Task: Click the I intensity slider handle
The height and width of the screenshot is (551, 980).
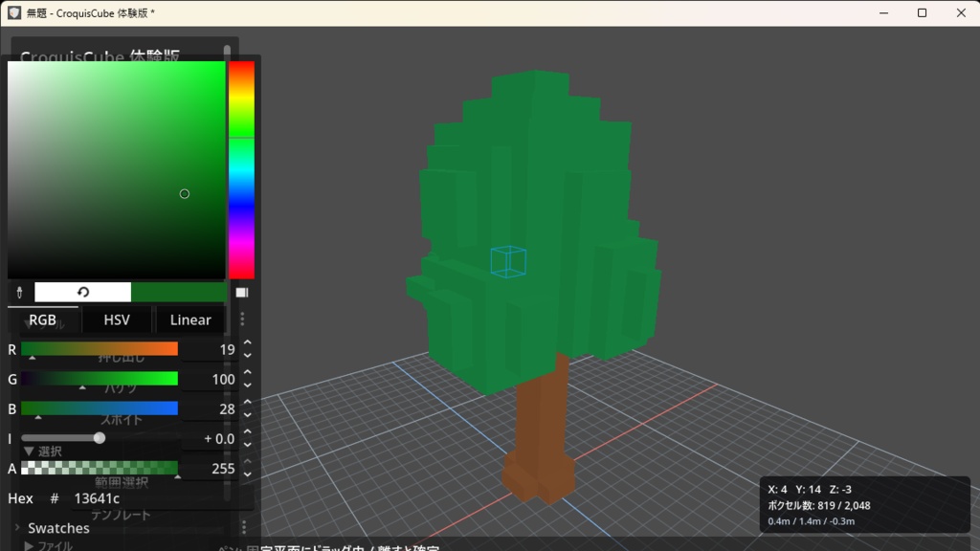Action: [x=100, y=438]
